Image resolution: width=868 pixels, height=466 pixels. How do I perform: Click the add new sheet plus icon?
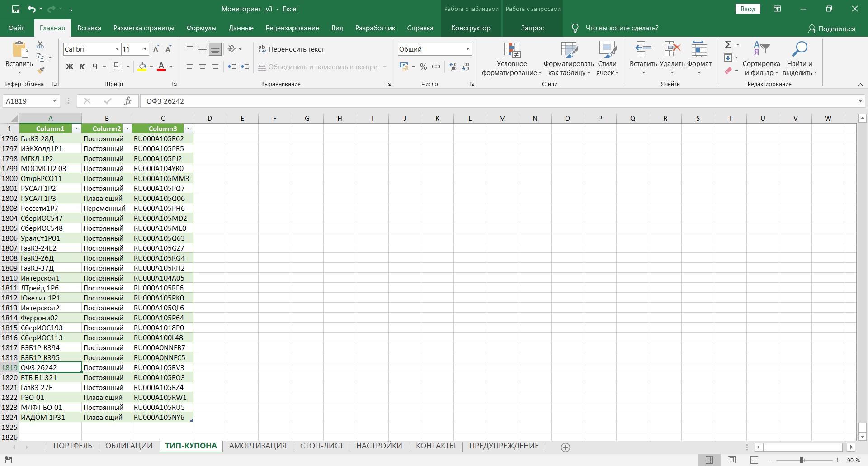tap(565, 447)
